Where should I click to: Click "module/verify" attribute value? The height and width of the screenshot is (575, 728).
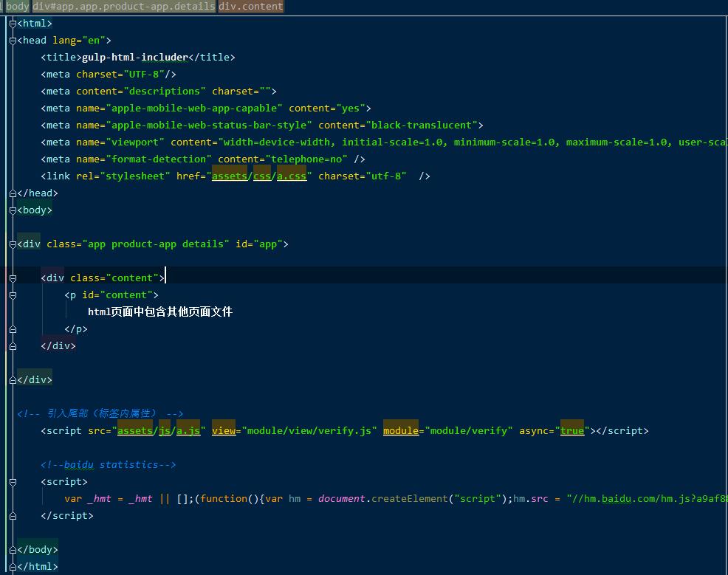[x=468, y=430]
